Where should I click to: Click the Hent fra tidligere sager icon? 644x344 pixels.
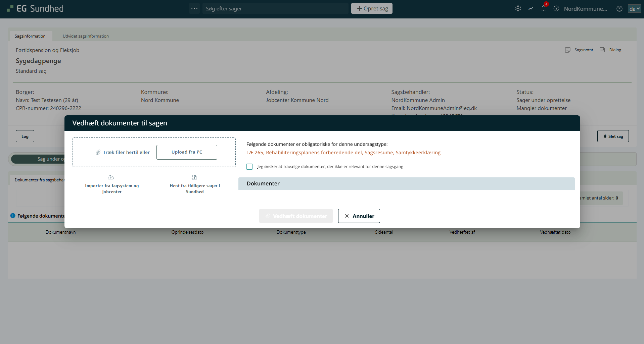point(194,177)
